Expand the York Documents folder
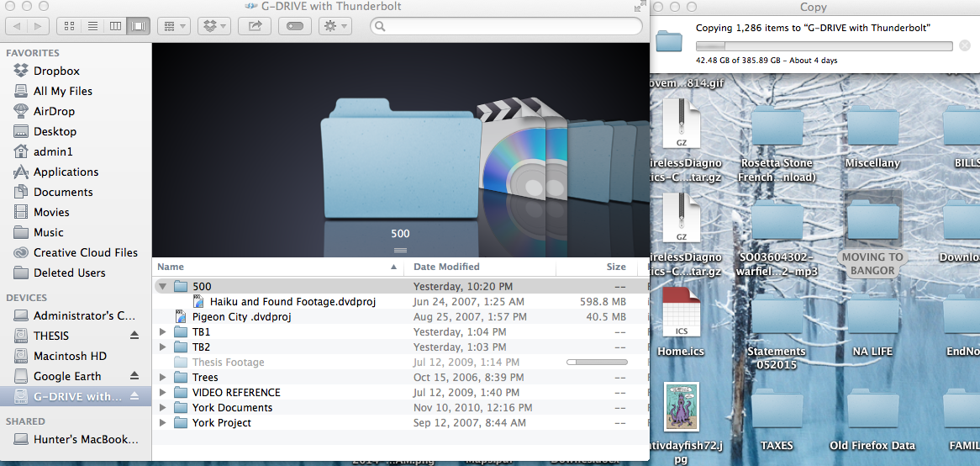The width and height of the screenshot is (980, 466). pyautogui.click(x=162, y=408)
